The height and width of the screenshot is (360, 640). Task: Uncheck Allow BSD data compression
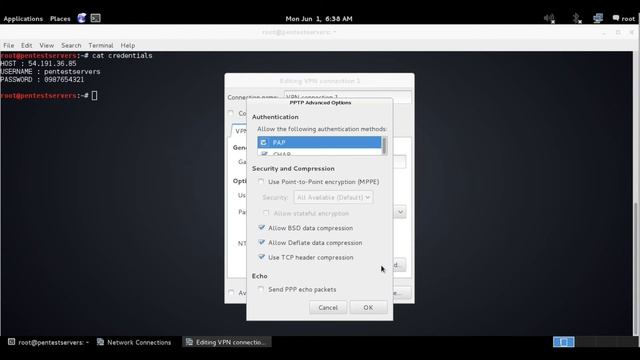(262, 228)
